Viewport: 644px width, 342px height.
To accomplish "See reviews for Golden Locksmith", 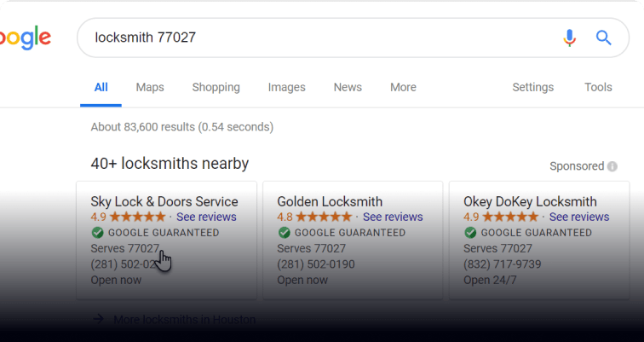I will click(393, 217).
